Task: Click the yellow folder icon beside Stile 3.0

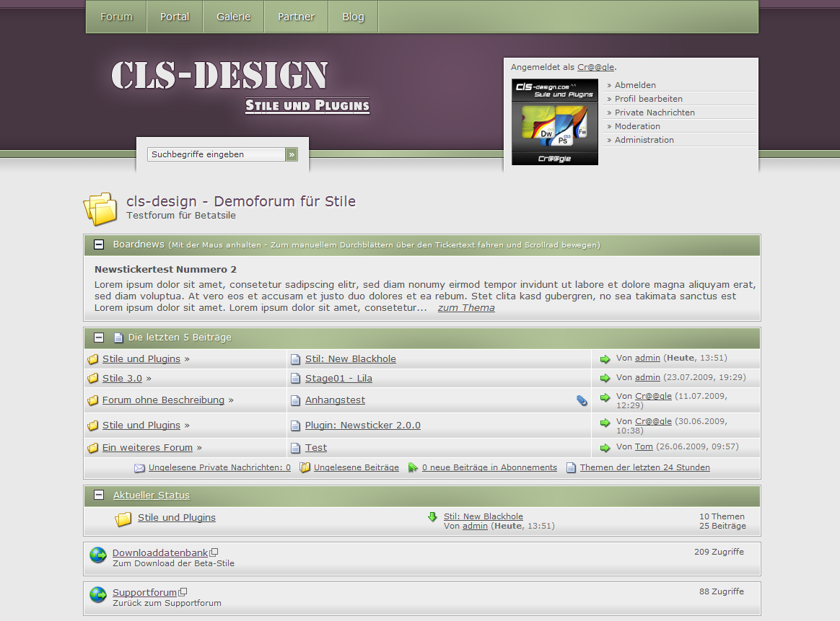Action: 92,379
